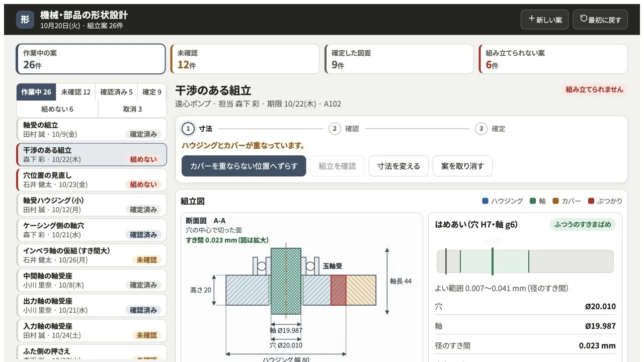Open the 未確認 12件 summary card
The height and width of the screenshot is (362, 644).
[x=245, y=59]
